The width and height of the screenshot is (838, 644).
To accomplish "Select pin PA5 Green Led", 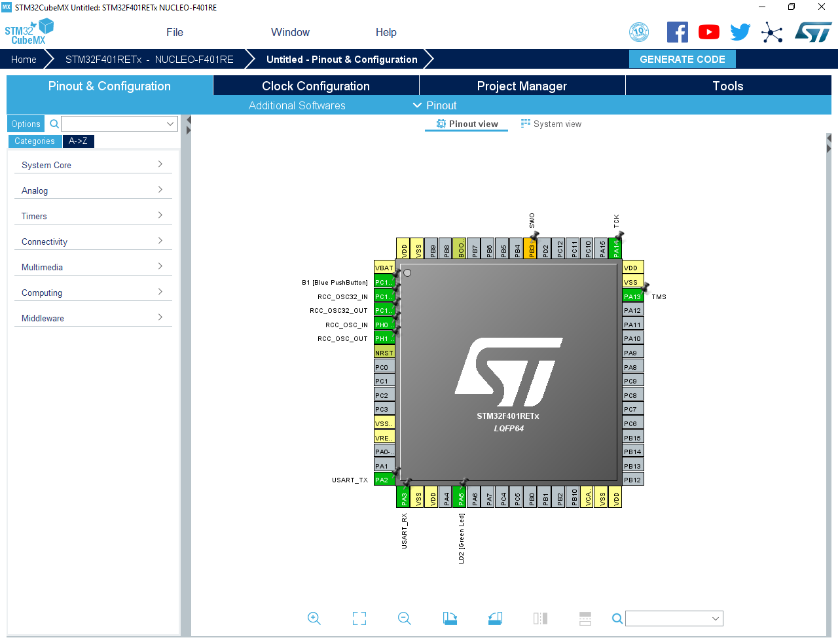I will point(460,497).
